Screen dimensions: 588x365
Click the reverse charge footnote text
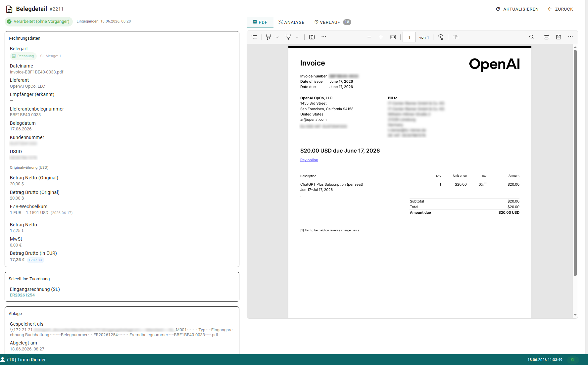coord(329,230)
